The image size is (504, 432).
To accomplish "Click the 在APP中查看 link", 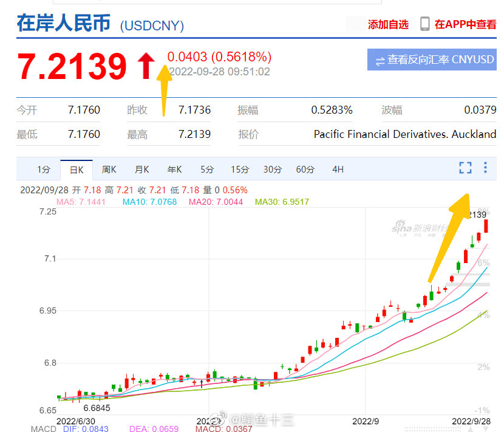I will click(x=465, y=24).
